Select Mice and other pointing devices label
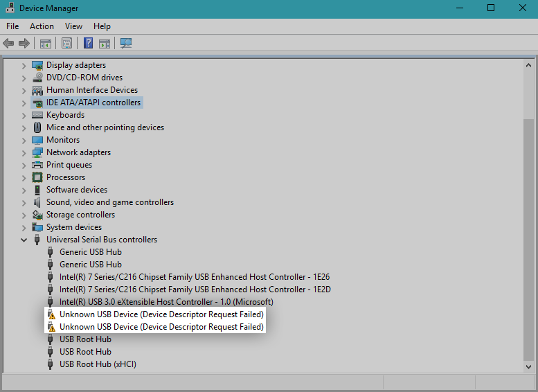The width and height of the screenshot is (538, 392). click(x=105, y=127)
